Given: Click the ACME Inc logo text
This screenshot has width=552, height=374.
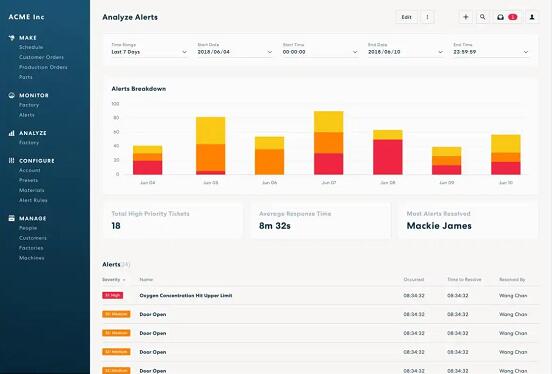Looking at the screenshot, I should pyautogui.click(x=26, y=17).
